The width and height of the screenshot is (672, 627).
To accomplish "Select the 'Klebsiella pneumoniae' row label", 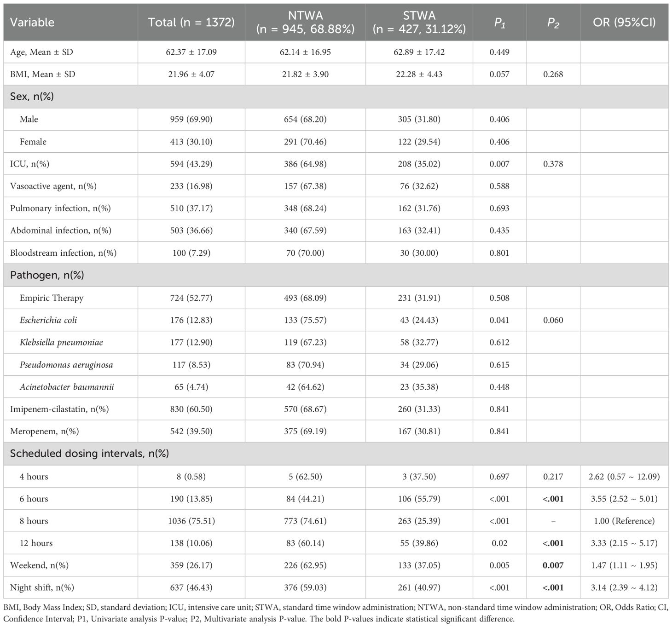I will pyautogui.click(x=61, y=342).
